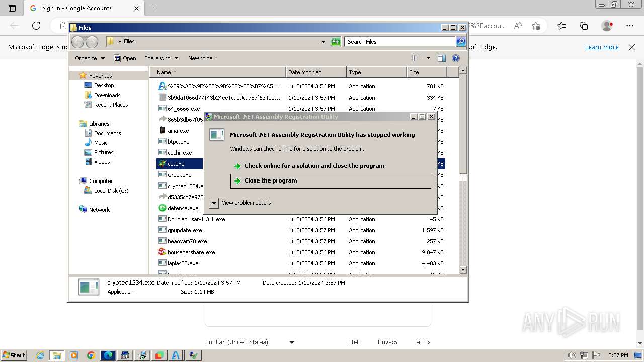Click the Explorer forward arrow
644x362 pixels.
(92, 42)
